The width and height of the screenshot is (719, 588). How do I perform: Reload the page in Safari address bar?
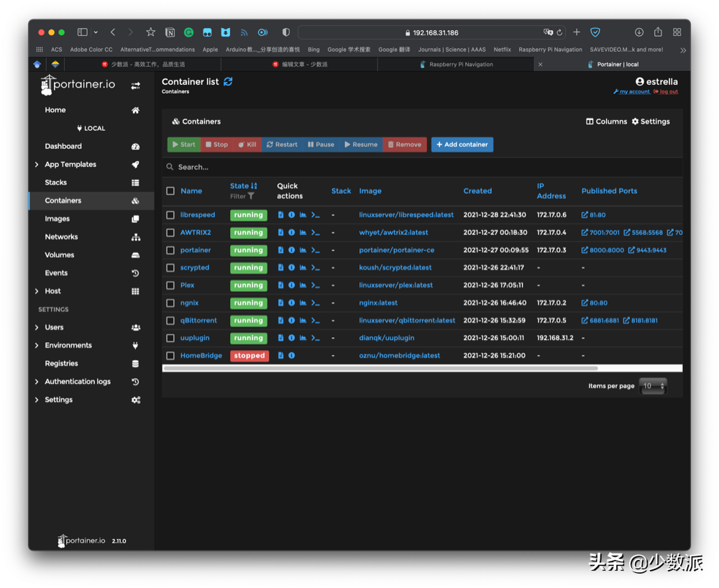pos(559,32)
